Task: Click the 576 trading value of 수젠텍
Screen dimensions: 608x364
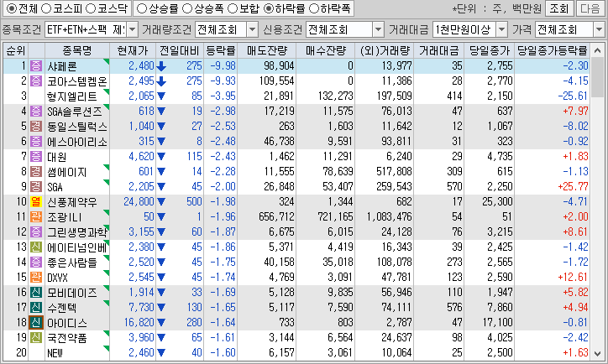Action: pyautogui.click(x=454, y=308)
